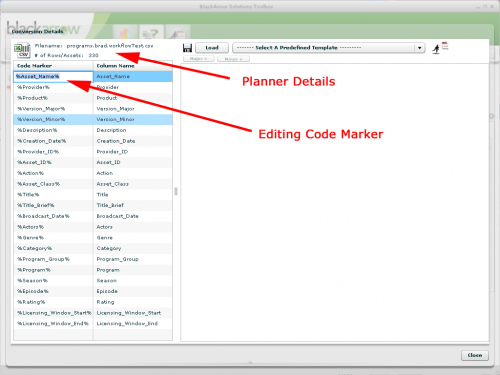Viewport: 500px width, 375px height.
Task: Select the Season column name cell
Action: 133,281
